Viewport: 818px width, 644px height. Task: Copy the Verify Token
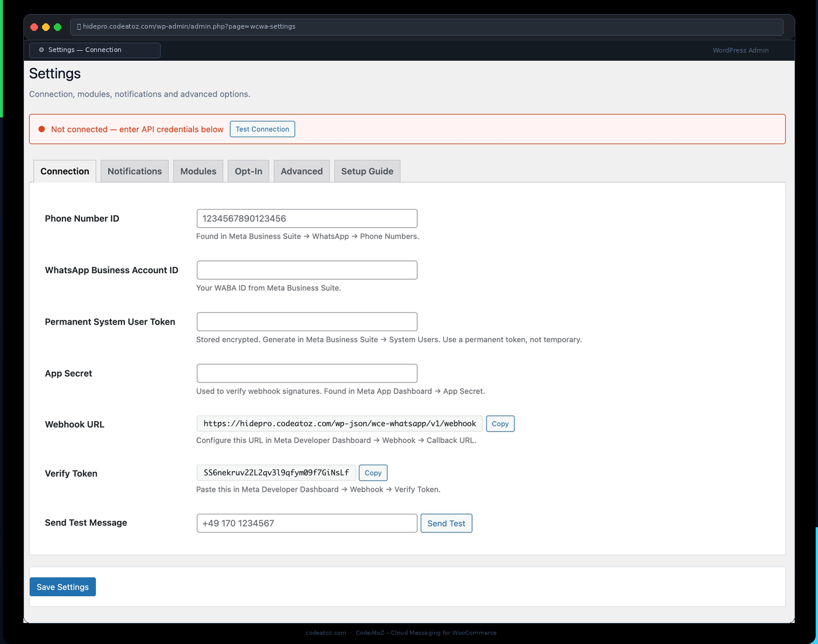[373, 473]
